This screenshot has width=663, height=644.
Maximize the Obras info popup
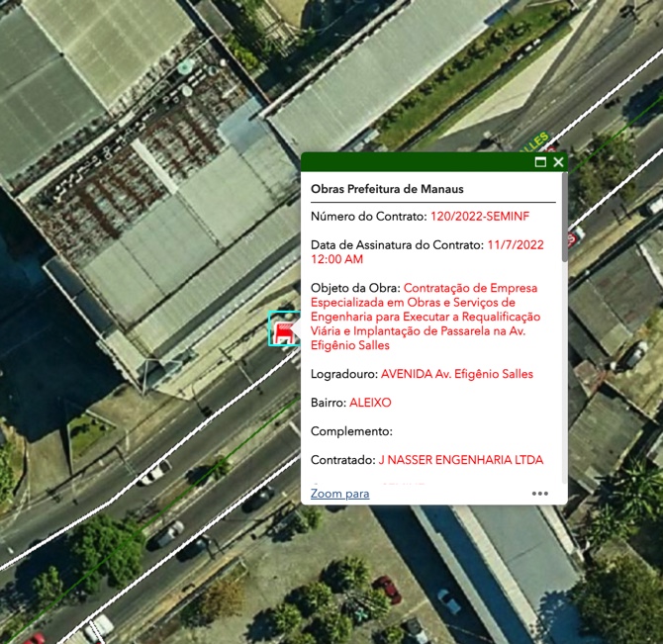pyautogui.click(x=540, y=162)
